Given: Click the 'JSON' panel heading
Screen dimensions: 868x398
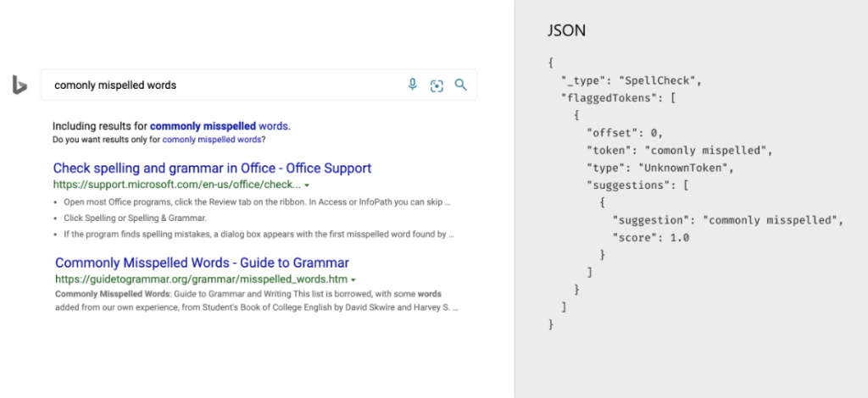Looking at the screenshot, I should 566,30.
